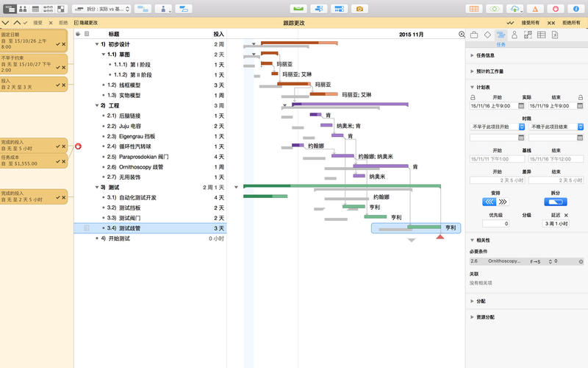Open the Resource inspector person tab

coord(514,35)
